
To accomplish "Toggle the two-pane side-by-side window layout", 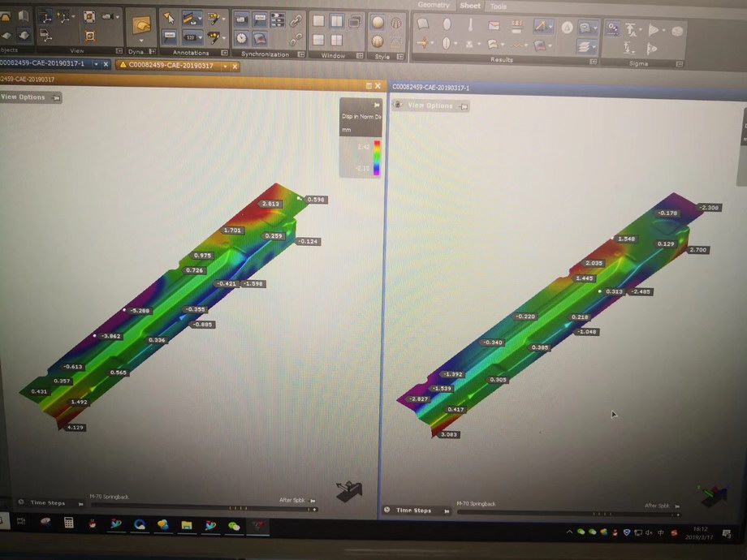I will click(336, 21).
